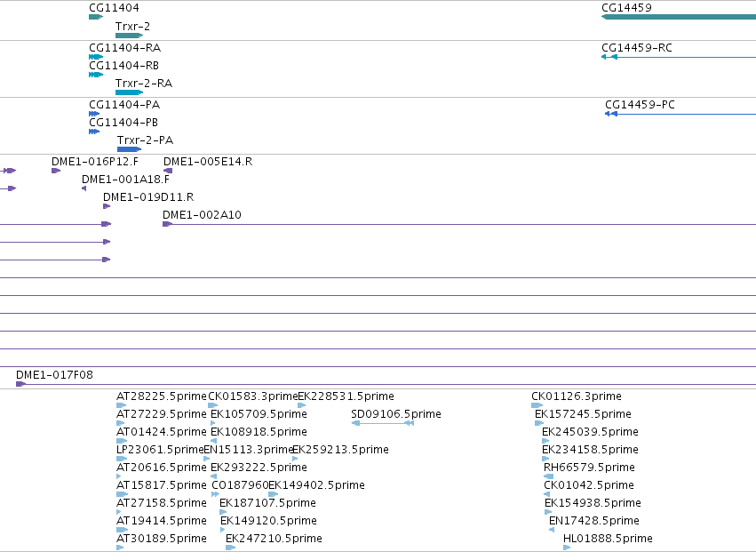Open EST AT27229.5prime
Viewport: 756px width, 552px height.
click(x=162, y=414)
